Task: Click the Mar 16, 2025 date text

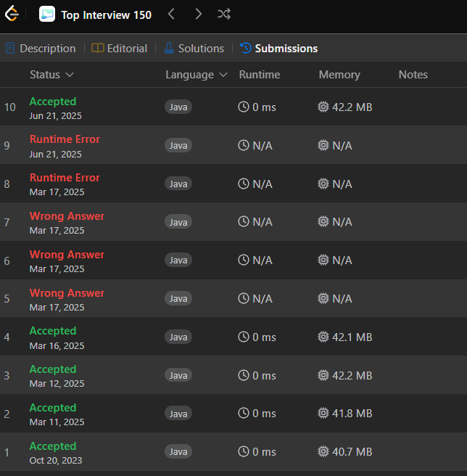Action: (x=57, y=346)
